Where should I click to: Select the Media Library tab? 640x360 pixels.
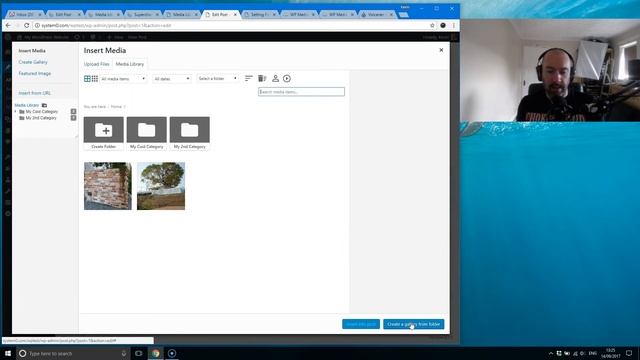[x=130, y=64]
